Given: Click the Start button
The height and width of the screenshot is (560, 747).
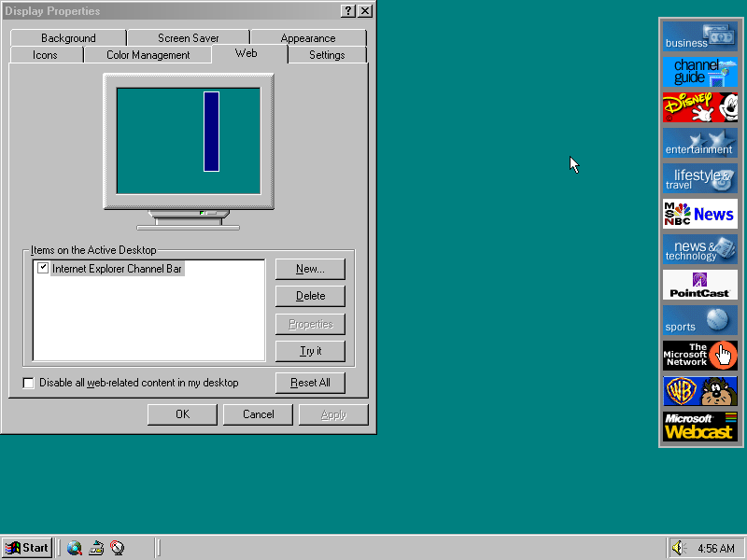Looking at the screenshot, I should point(27,548).
